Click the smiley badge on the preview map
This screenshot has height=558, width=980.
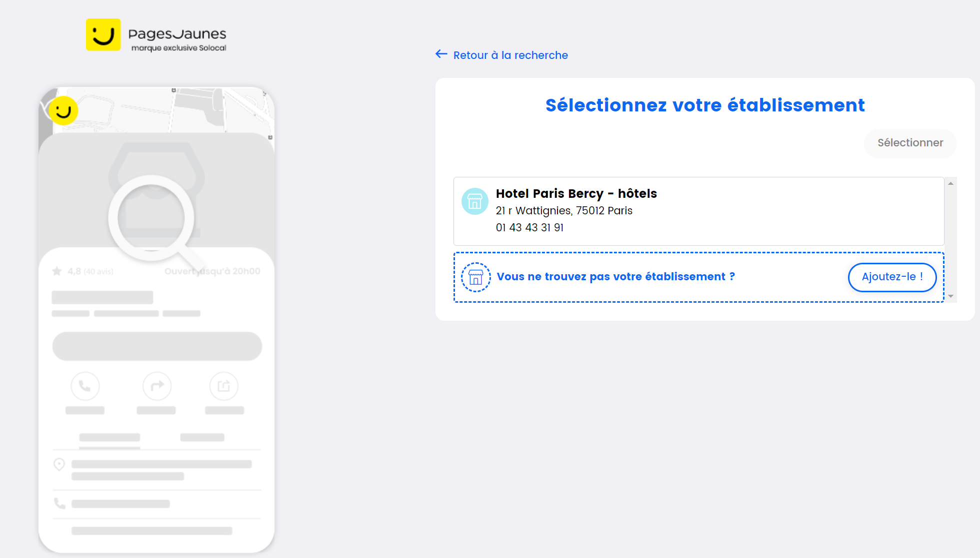pos(63,110)
